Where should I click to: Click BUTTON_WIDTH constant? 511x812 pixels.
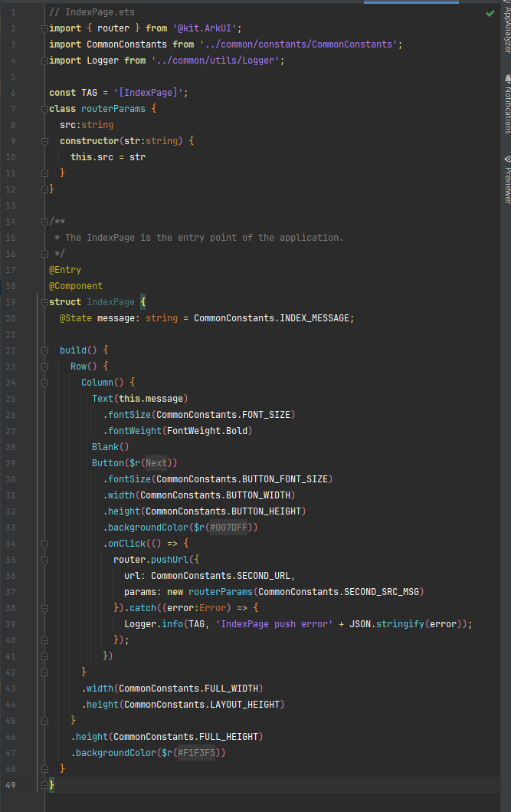coord(258,495)
